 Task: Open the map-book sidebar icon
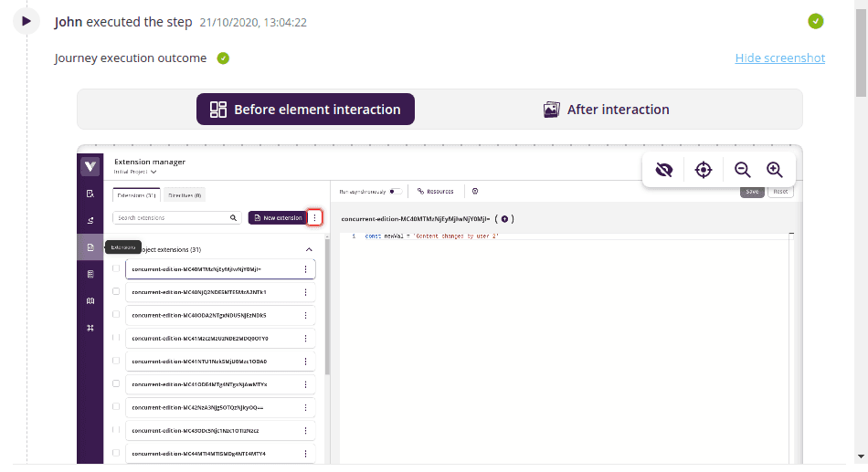coord(90,301)
